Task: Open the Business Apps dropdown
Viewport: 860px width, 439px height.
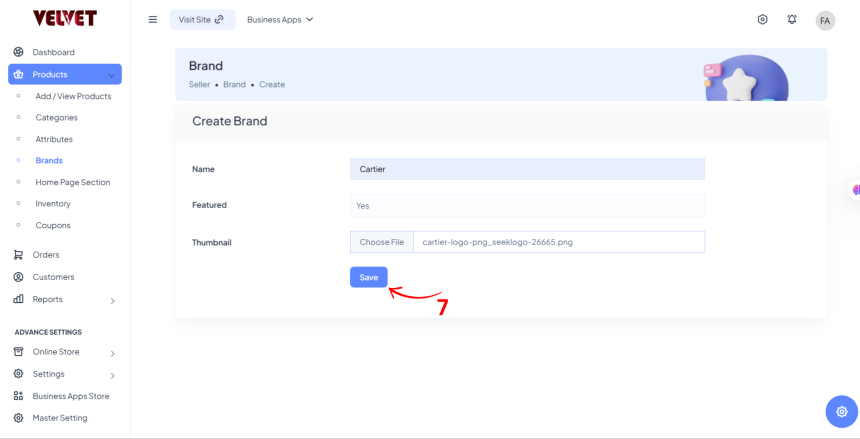Action: (x=280, y=19)
